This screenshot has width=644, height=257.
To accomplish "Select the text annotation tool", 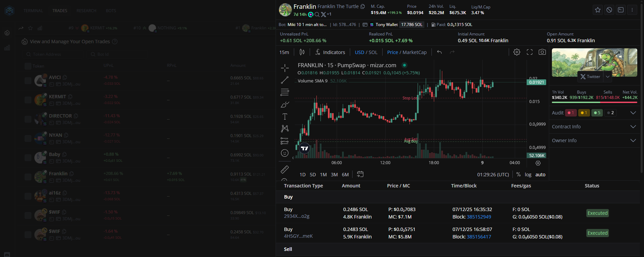I will (285, 117).
